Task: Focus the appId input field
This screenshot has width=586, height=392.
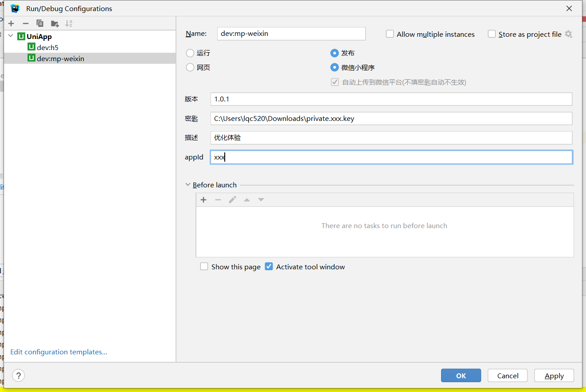Action: pos(391,157)
